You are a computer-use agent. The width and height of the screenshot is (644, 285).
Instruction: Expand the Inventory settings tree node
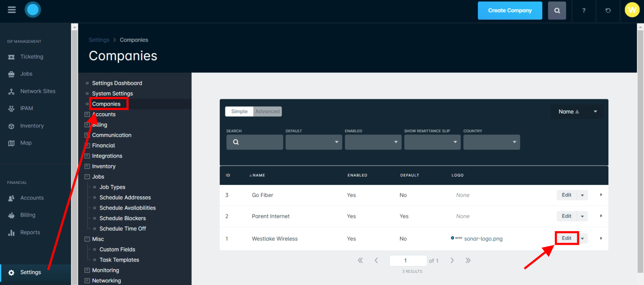click(87, 166)
